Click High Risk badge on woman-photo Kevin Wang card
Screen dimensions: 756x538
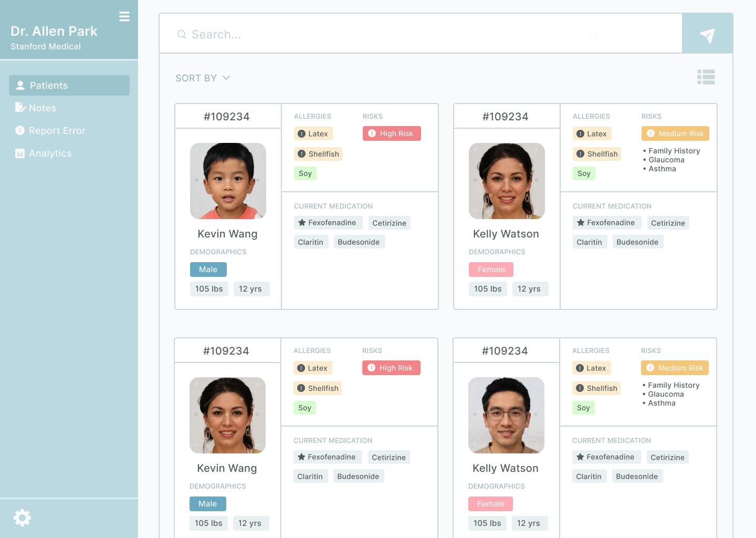pos(391,368)
